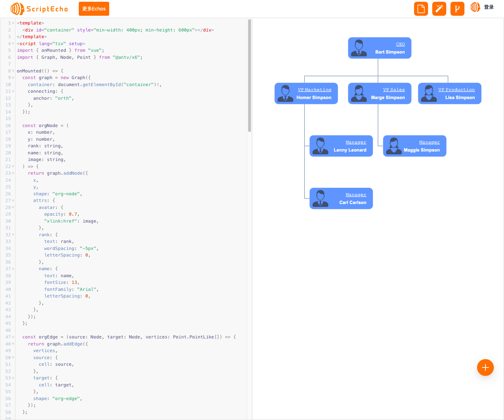Click the name Maggie Simpson
The image size is (504, 420).
(422, 150)
